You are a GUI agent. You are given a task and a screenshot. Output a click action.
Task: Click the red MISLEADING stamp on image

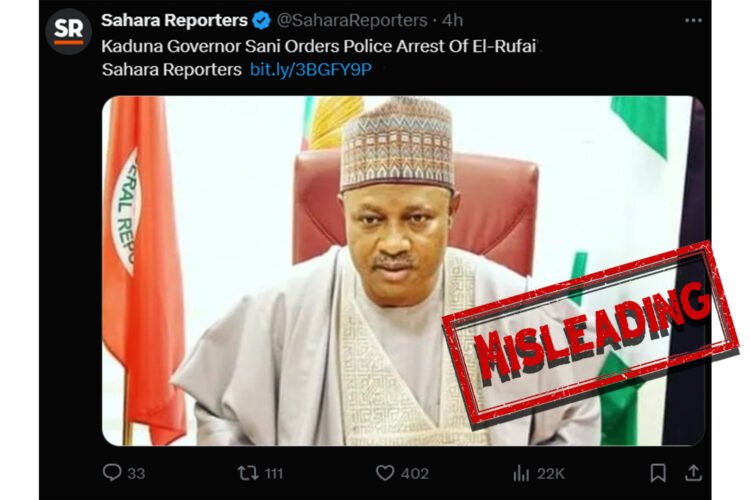point(590,325)
